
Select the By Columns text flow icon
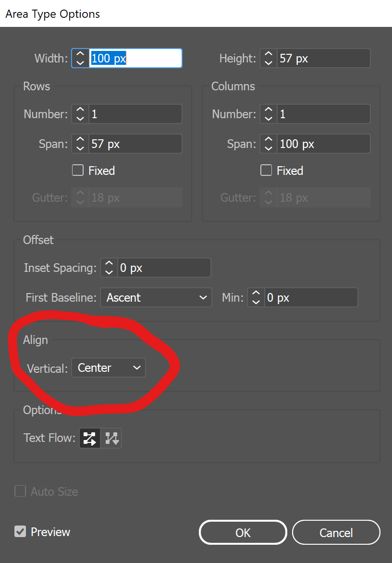point(112,438)
